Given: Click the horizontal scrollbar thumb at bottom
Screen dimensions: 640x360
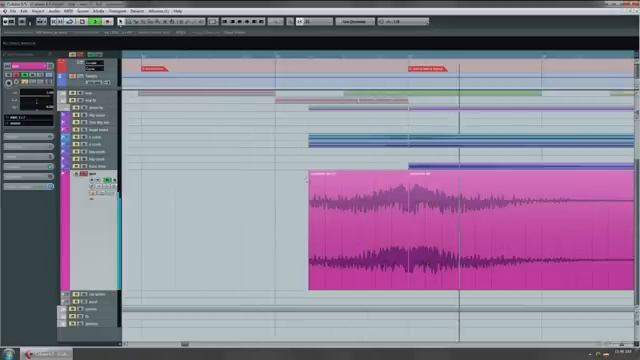Looking at the screenshot, I should pos(185,344).
